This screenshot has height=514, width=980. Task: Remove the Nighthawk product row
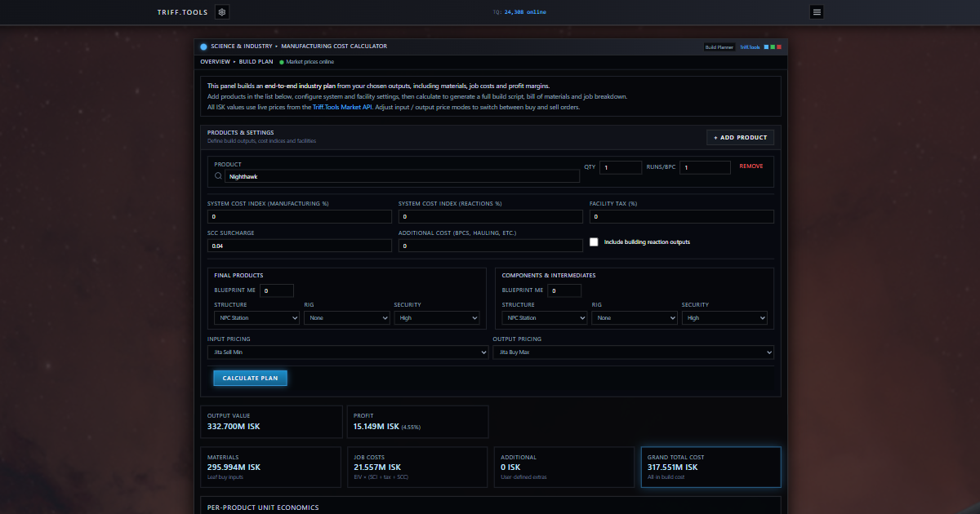point(751,166)
